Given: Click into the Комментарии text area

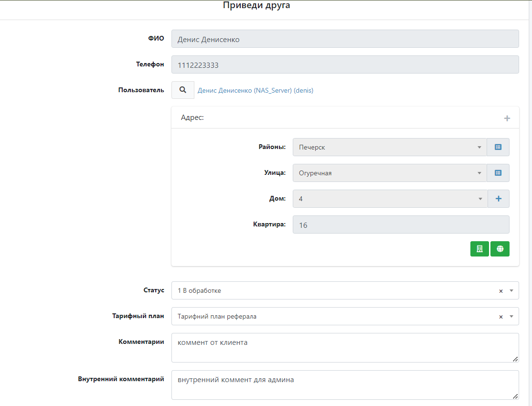Looking at the screenshot, I should click(345, 348).
